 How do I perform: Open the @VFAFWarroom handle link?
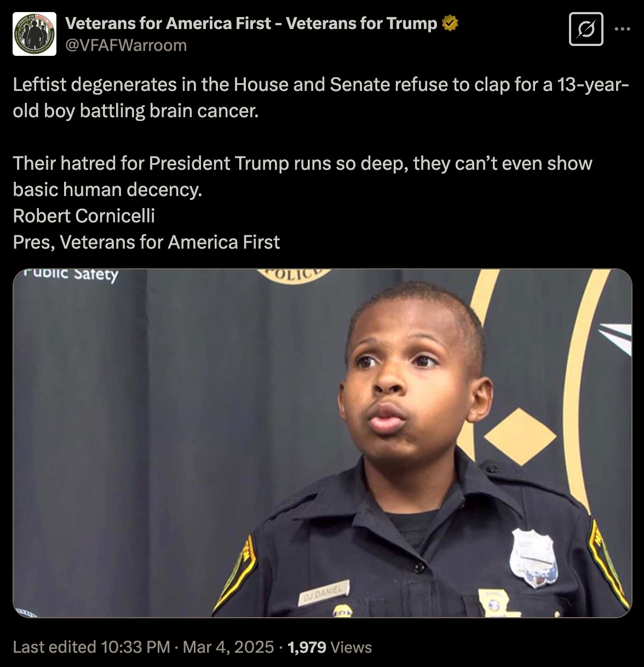coord(126,45)
